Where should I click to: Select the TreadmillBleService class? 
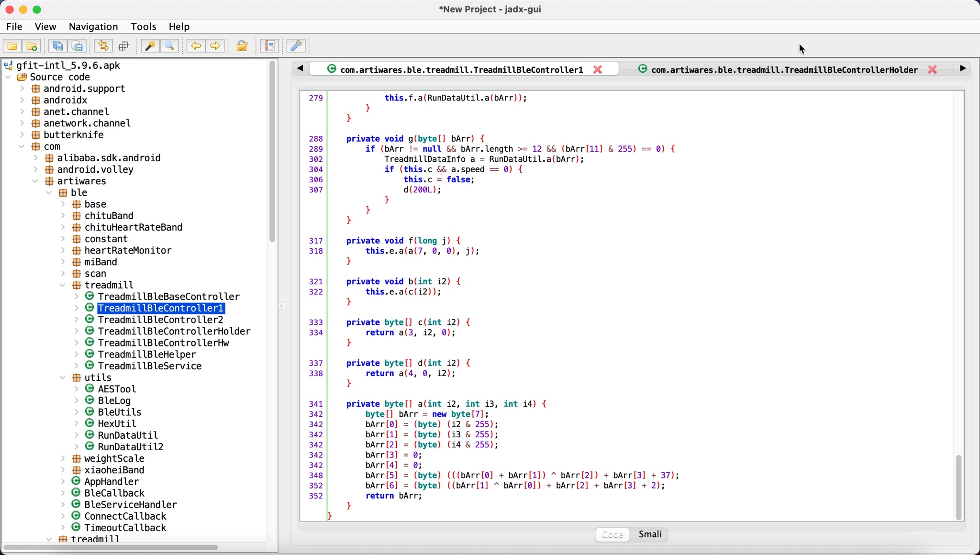click(150, 366)
